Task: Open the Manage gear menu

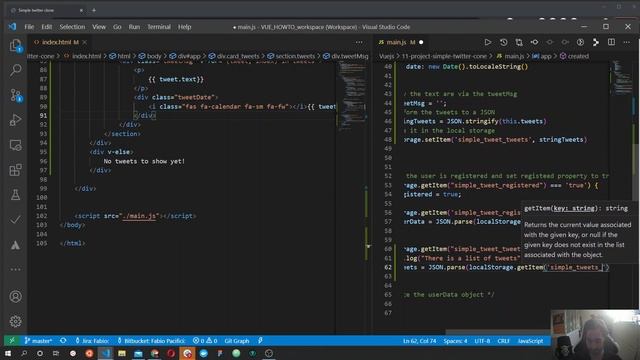Action: pyautogui.click(x=16, y=321)
